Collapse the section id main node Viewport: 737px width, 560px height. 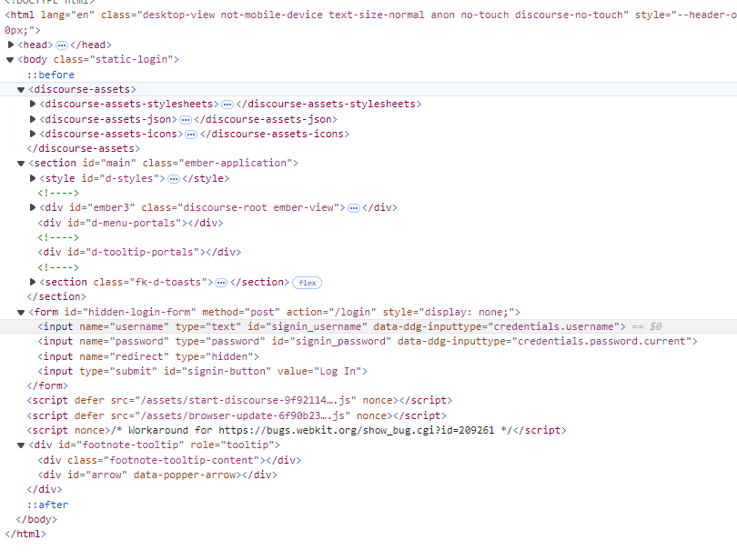point(21,164)
